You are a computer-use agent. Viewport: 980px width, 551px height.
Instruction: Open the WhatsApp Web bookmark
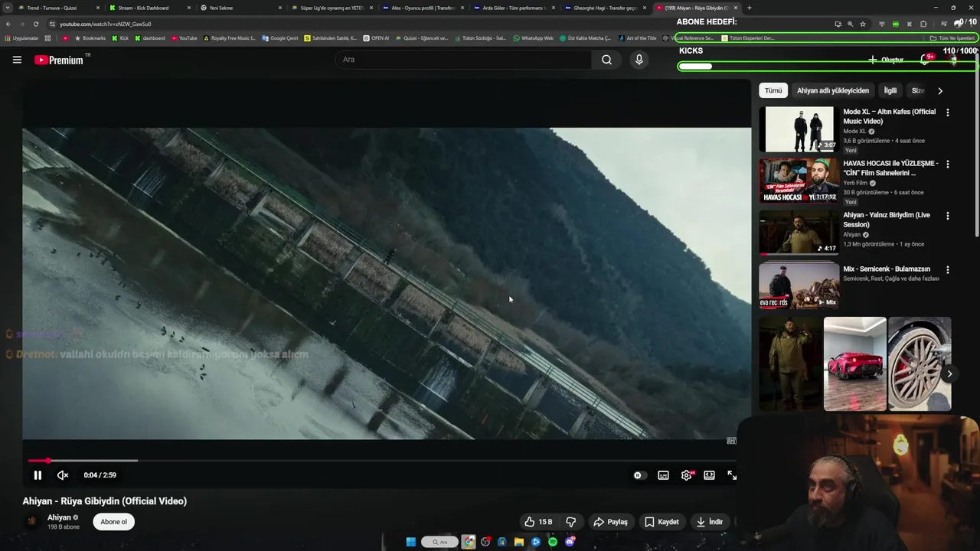pyautogui.click(x=534, y=38)
